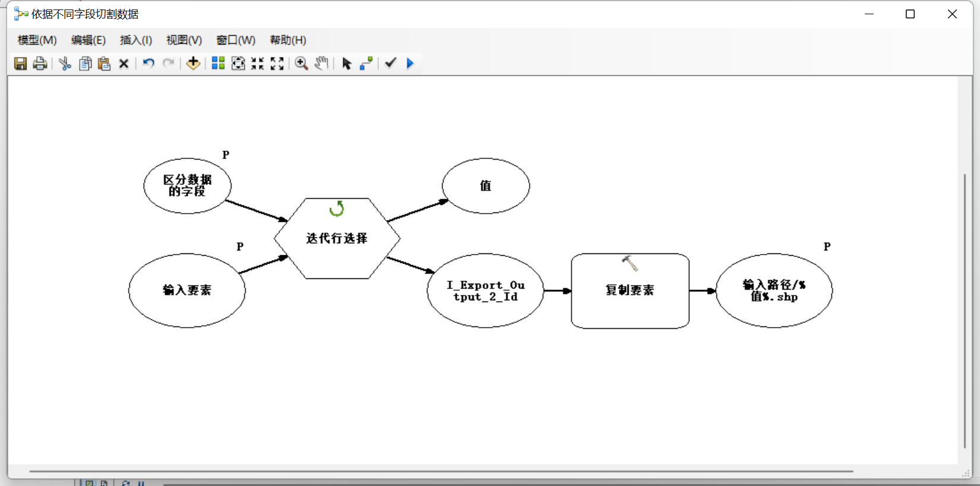Select the 迭代行选择 iterator hexagon
This screenshot has width=980, height=486.
pyautogui.click(x=337, y=238)
